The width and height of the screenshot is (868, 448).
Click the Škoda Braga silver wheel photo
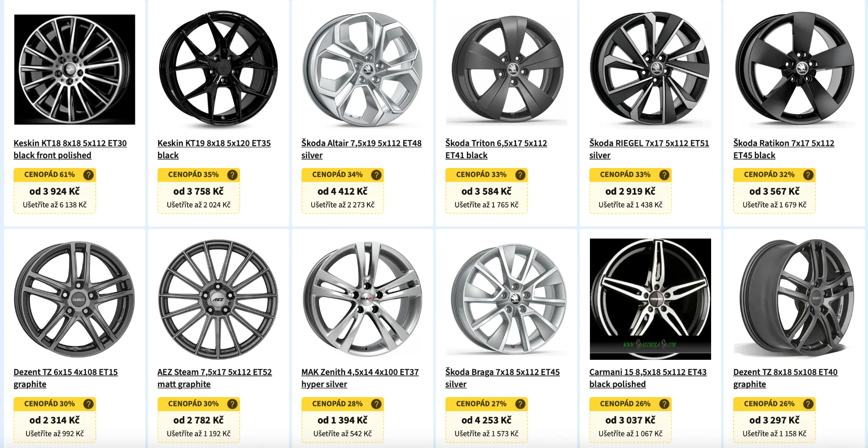[x=507, y=299]
